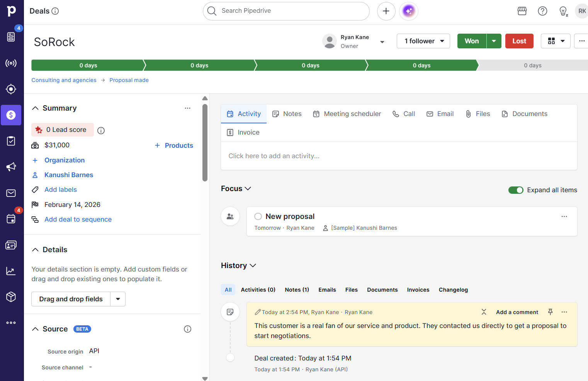The width and height of the screenshot is (588, 381).
Task: Mark the New proposal activity as done
Action: coord(258,216)
